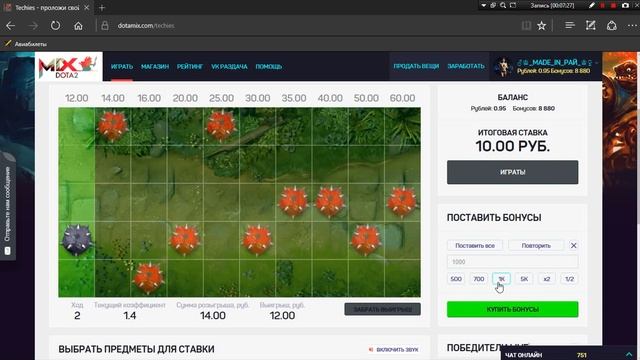The image size is (640, 360).
Task: Open the ПОМОЩЬ menu item
Action: point(269,67)
